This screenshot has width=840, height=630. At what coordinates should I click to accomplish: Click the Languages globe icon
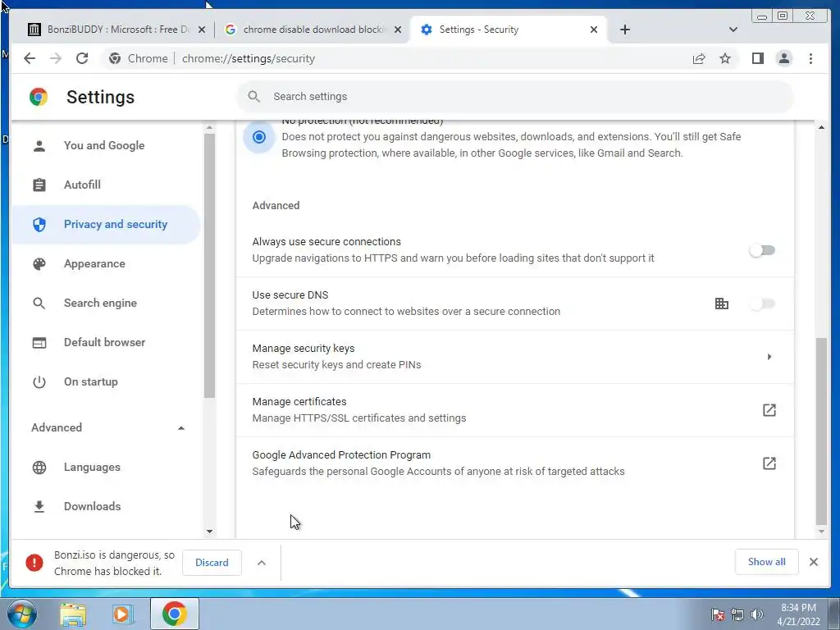(x=39, y=467)
